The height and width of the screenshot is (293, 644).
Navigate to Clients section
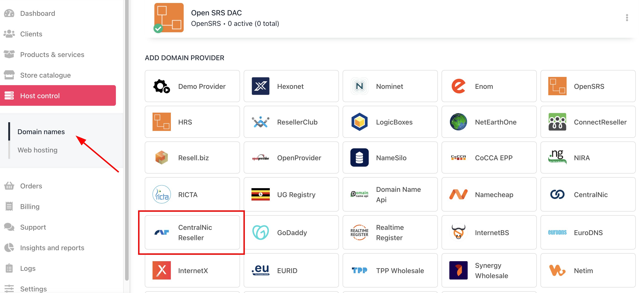(31, 34)
